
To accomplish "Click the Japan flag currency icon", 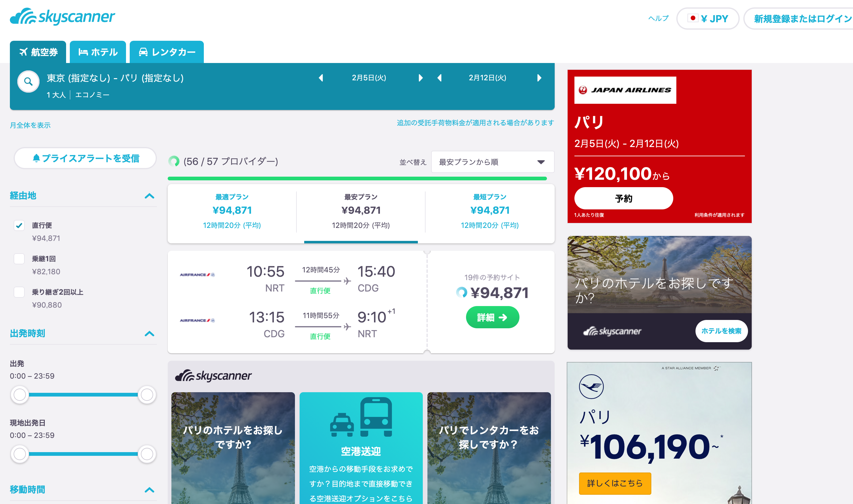I will point(693,18).
